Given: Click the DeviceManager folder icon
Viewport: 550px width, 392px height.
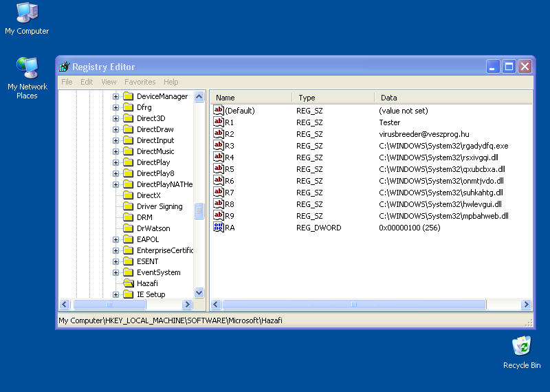Looking at the screenshot, I should point(129,96).
